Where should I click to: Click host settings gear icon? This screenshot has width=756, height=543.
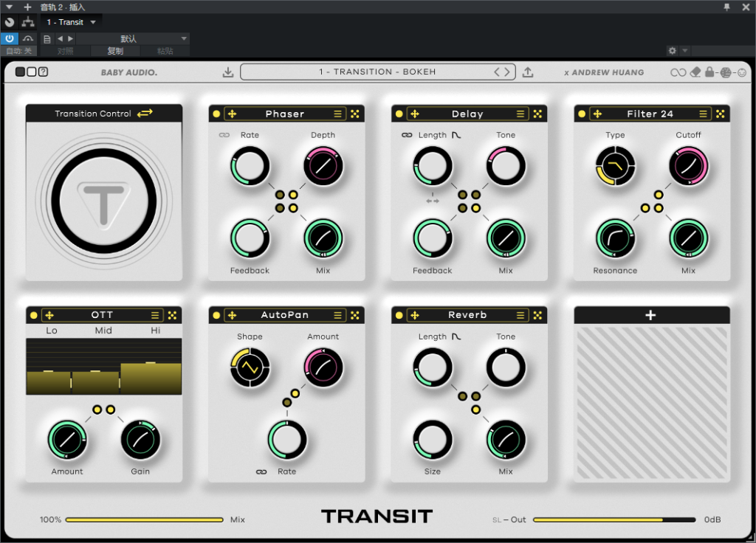[x=672, y=51]
